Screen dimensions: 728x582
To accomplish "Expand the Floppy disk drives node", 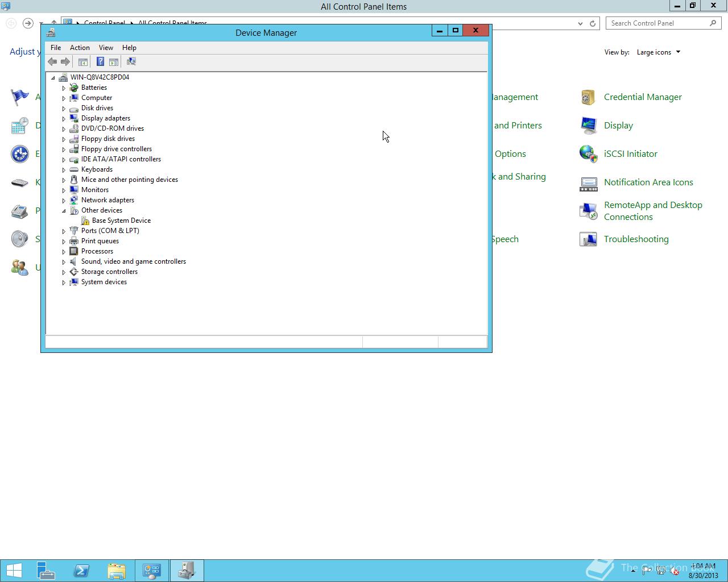I will click(64, 139).
